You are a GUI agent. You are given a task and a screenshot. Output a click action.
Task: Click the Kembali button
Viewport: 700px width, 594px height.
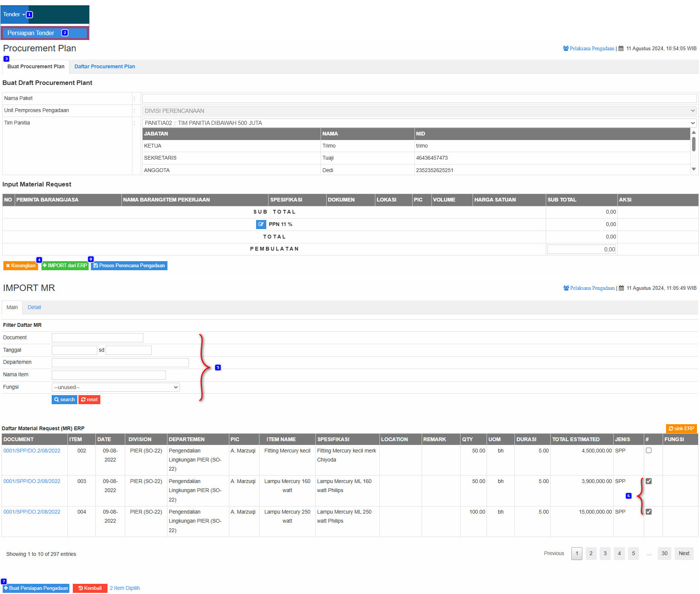pyautogui.click(x=90, y=588)
